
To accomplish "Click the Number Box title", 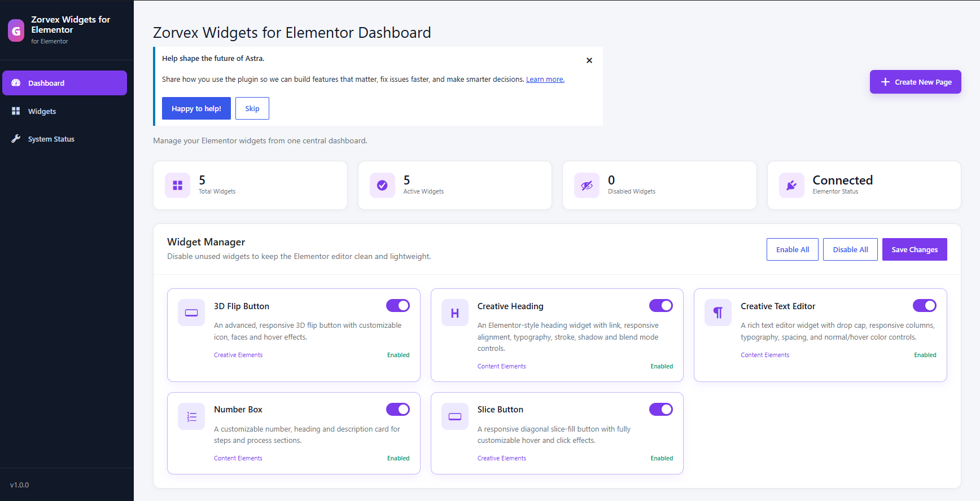I will pos(238,410).
